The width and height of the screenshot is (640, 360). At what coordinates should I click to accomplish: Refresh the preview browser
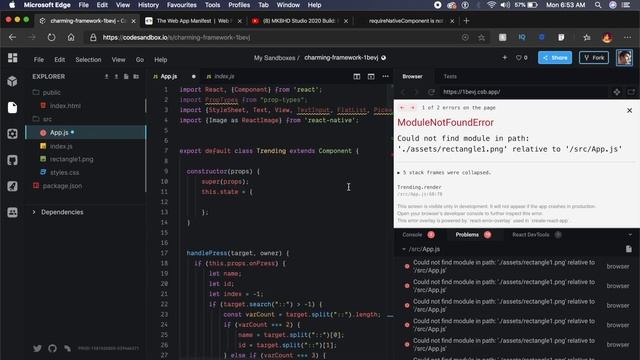pos(431,92)
